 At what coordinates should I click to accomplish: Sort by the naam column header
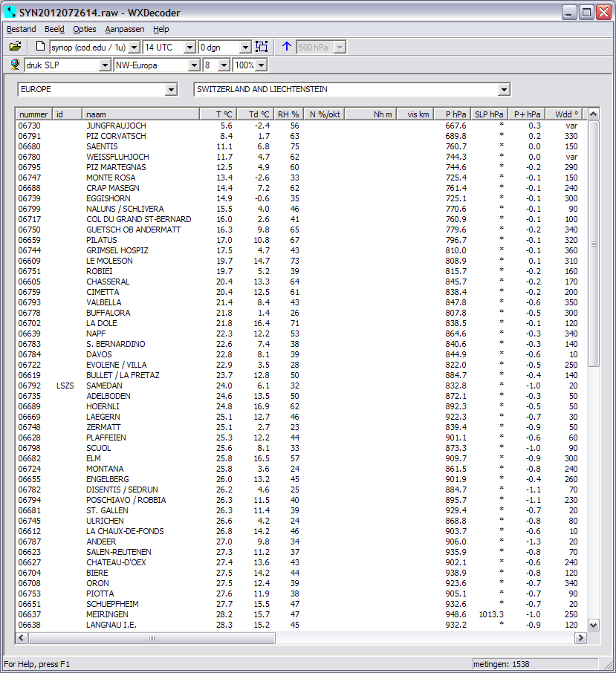[x=140, y=114]
